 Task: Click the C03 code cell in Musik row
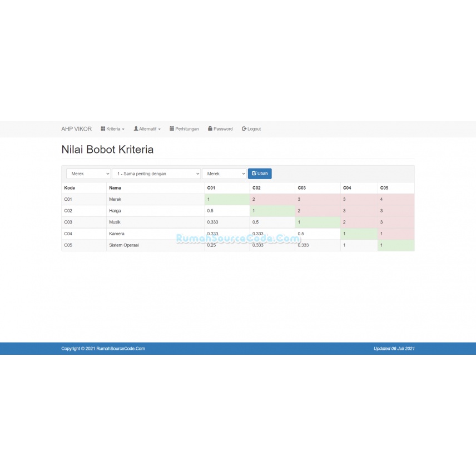[x=84, y=222]
